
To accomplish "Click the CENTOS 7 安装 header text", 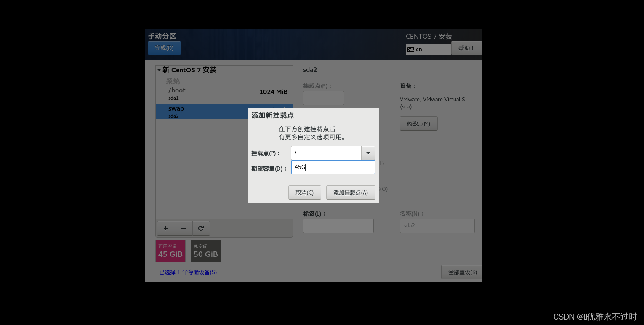I will (429, 37).
